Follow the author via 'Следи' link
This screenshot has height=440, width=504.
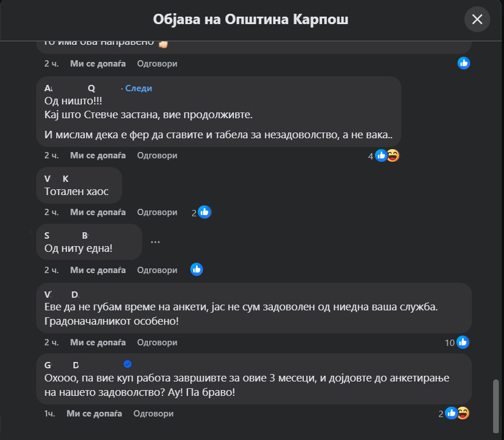pos(138,88)
